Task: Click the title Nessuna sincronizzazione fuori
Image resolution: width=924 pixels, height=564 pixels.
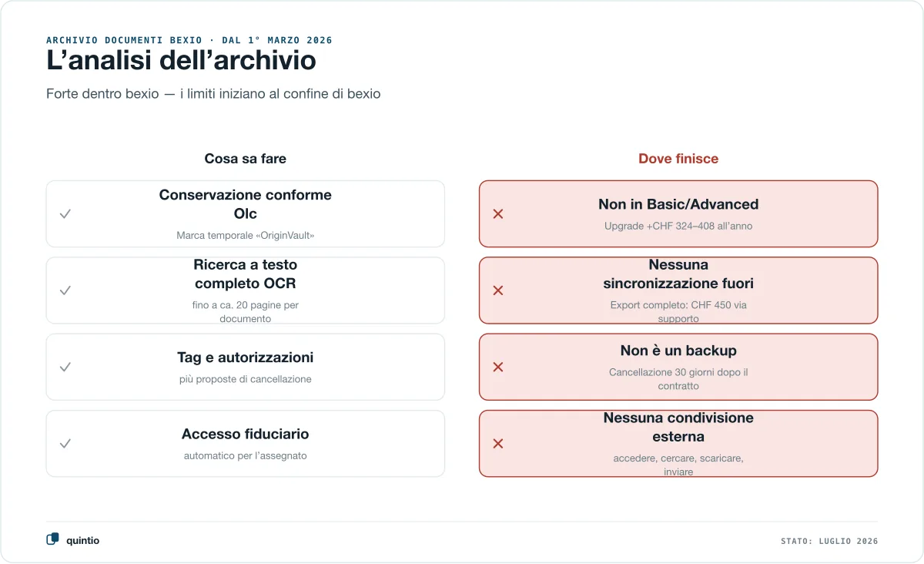Action: [x=678, y=274]
